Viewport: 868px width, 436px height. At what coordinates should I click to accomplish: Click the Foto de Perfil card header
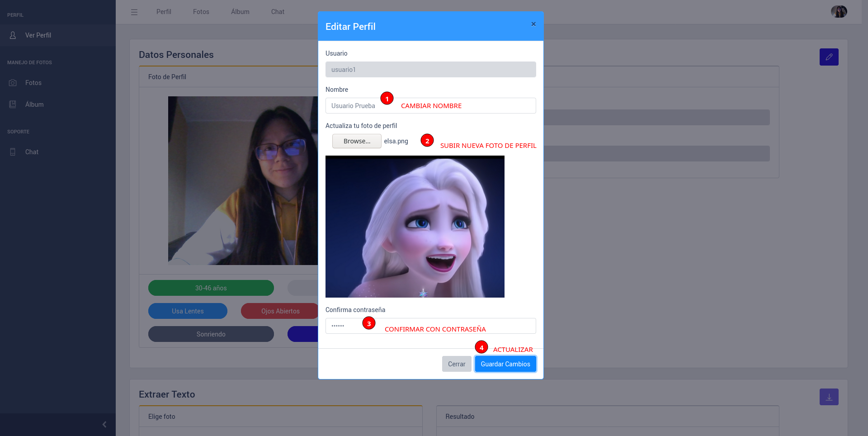tap(228, 77)
